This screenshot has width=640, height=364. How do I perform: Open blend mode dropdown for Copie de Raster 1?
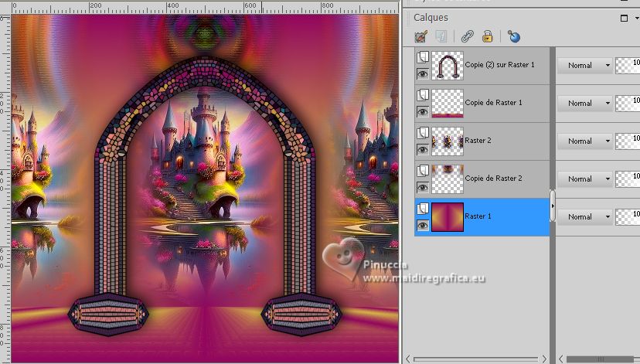coord(585,104)
